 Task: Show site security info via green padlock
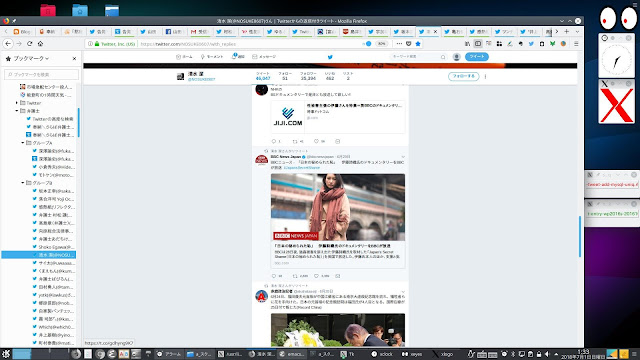coord(97,44)
